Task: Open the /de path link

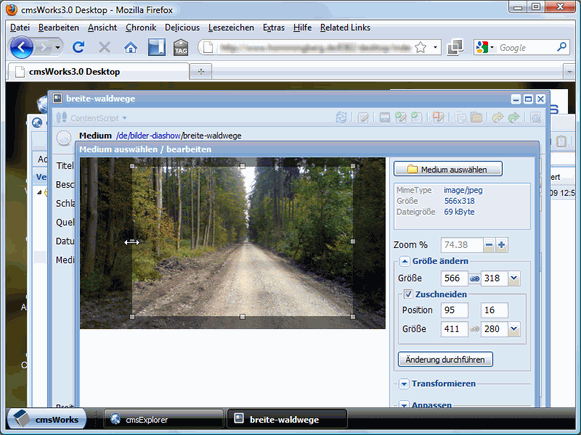Action: (122, 136)
